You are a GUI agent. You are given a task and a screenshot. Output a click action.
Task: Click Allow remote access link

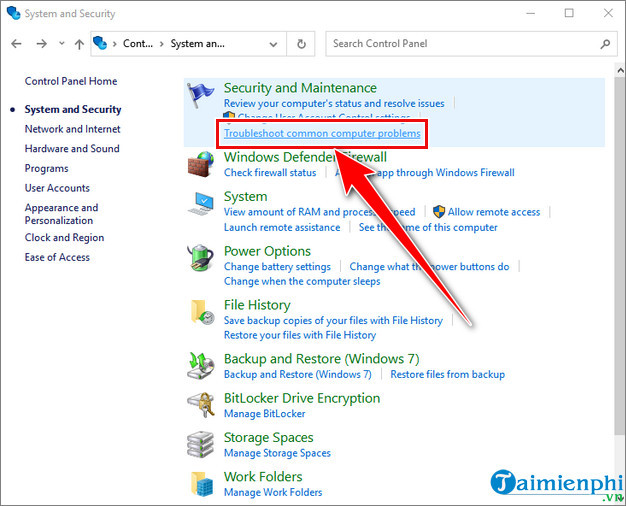[x=494, y=212]
